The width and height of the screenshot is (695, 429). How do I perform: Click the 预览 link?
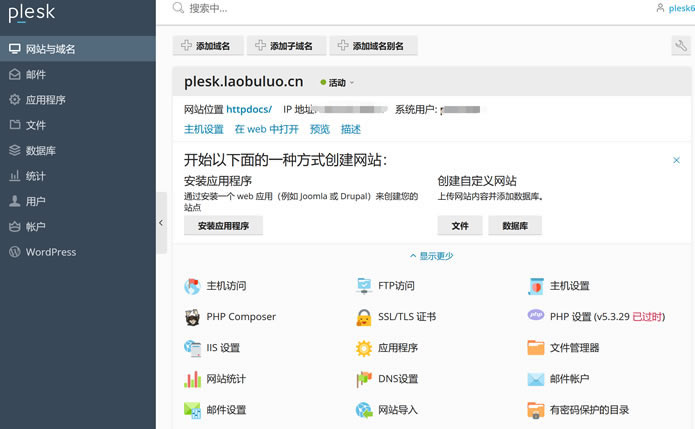(320, 129)
